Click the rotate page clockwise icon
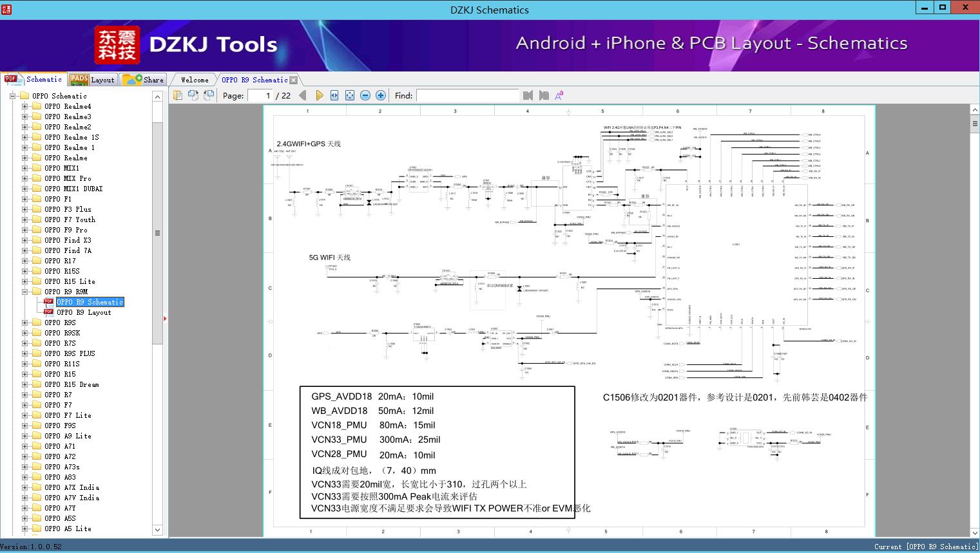980x553 pixels. click(x=209, y=95)
